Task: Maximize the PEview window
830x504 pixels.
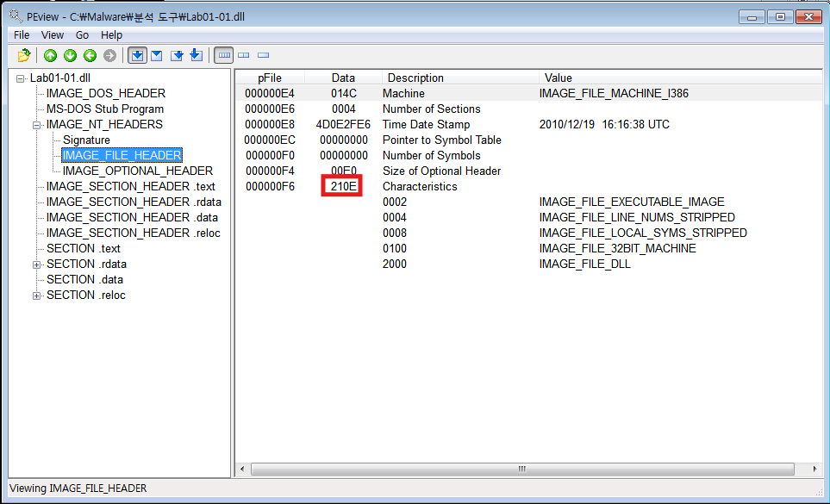Action: coord(780,17)
